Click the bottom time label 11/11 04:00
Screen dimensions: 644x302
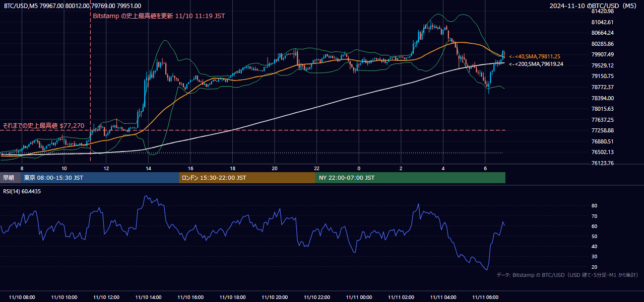click(443, 297)
